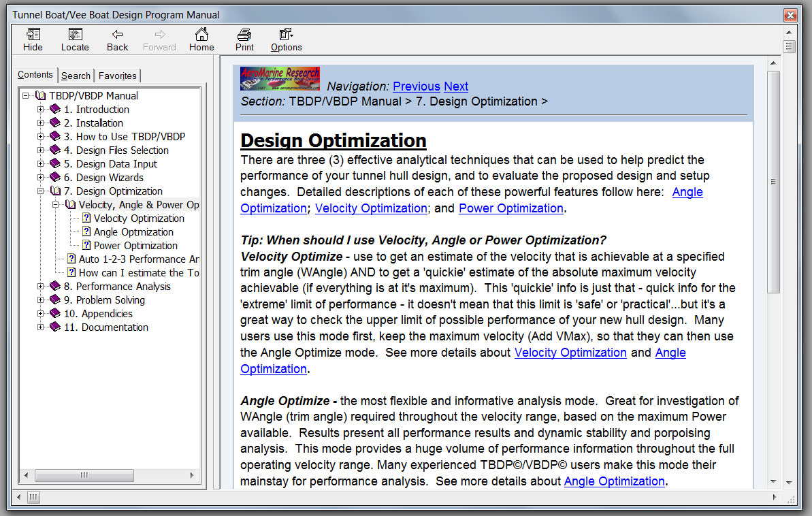812x516 pixels.
Task: Switch to the Search tab
Action: (76, 76)
